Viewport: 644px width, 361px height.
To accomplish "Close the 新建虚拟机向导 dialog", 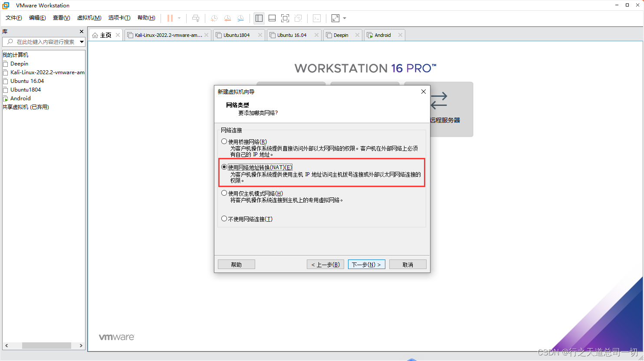I will click(x=424, y=92).
